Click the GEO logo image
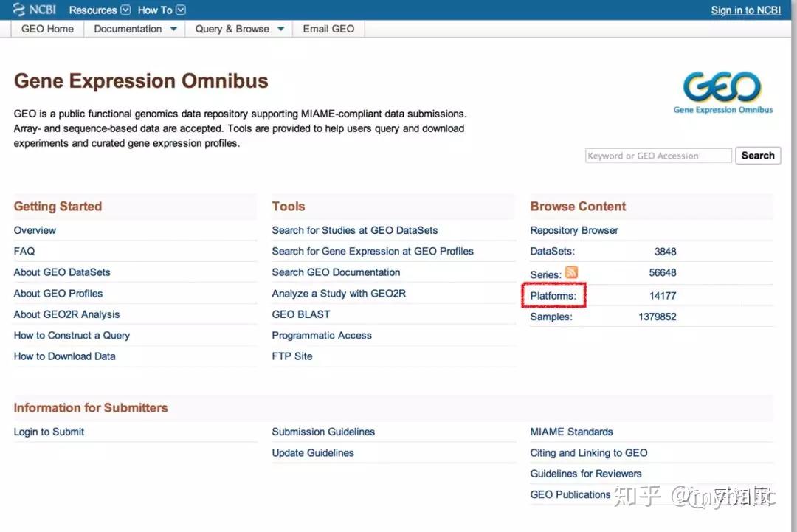 [722, 92]
